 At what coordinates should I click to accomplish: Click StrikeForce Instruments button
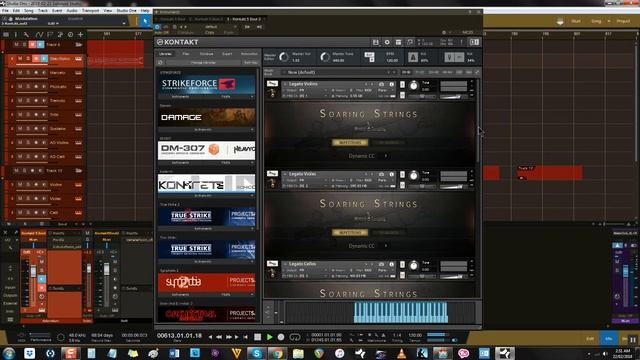pos(180,97)
